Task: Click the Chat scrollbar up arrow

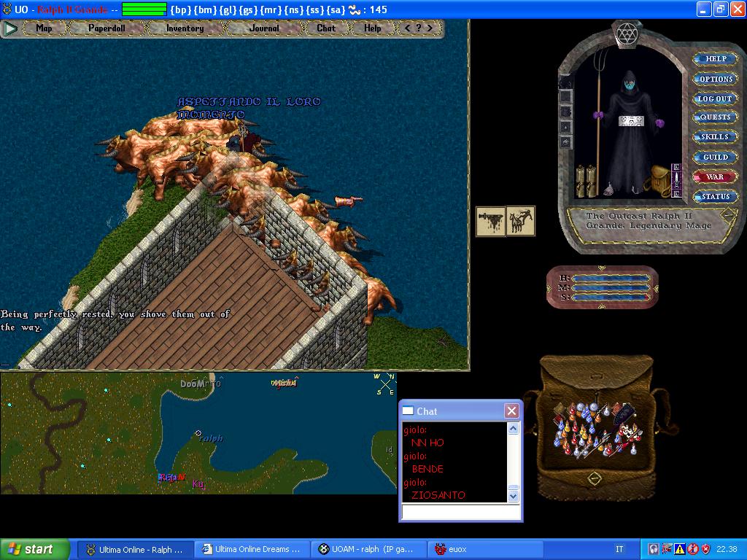Action: 513,429
